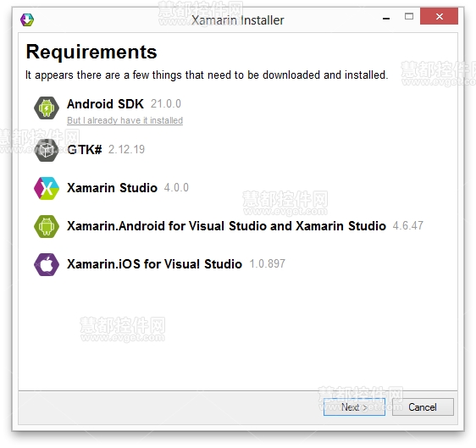The width and height of the screenshot is (476, 448).
Task: Click the Xamarin Installer title bar icon
Action: (27, 20)
